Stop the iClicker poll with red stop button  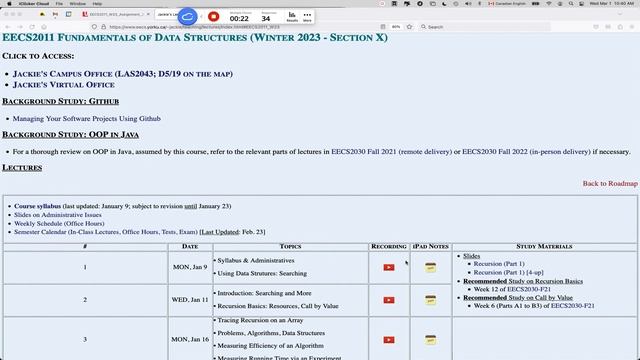213,16
